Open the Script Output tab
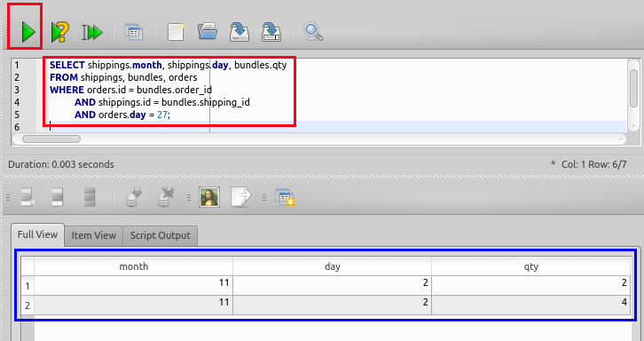The width and height of the screenshot is (644, 341). [161, 235]
